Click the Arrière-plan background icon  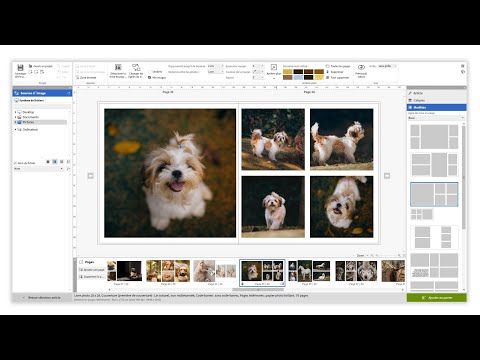coord(274,67)
